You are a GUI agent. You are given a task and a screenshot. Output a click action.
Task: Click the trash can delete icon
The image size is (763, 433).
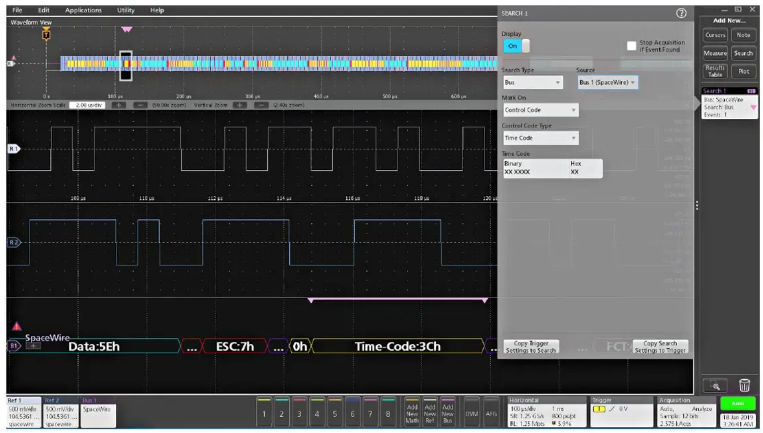coord(744,385)
